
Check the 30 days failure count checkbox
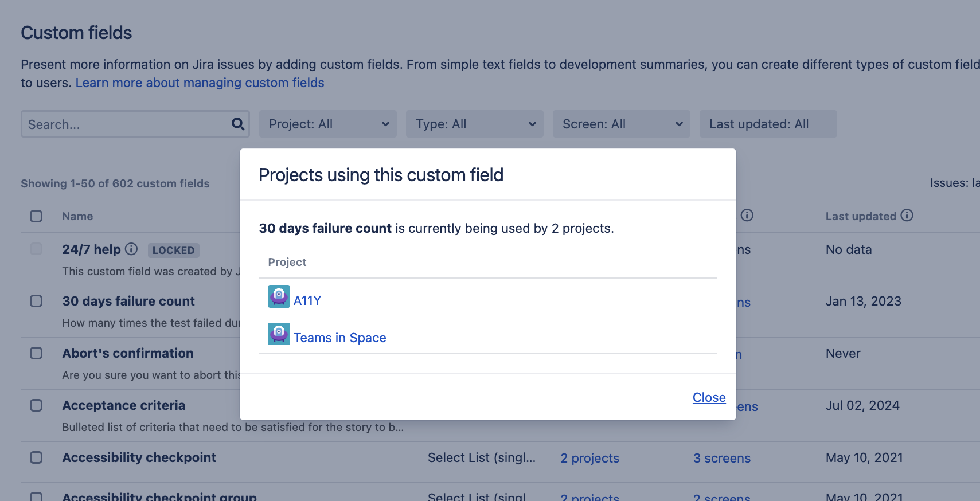point(36,301)
